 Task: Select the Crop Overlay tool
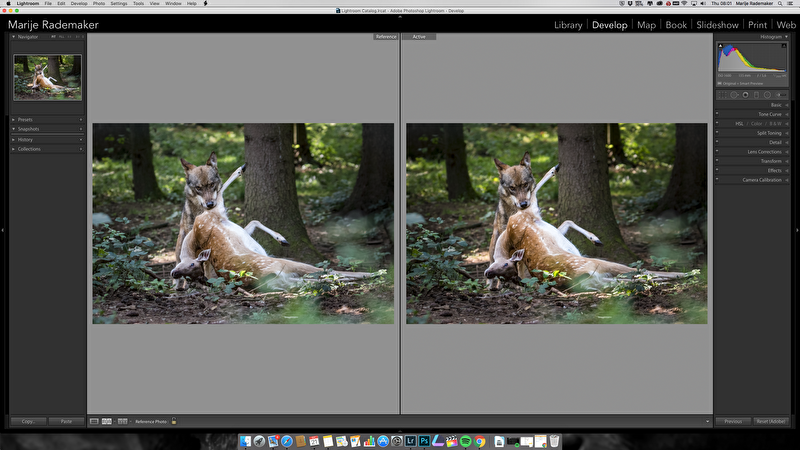tap(722, 94)
